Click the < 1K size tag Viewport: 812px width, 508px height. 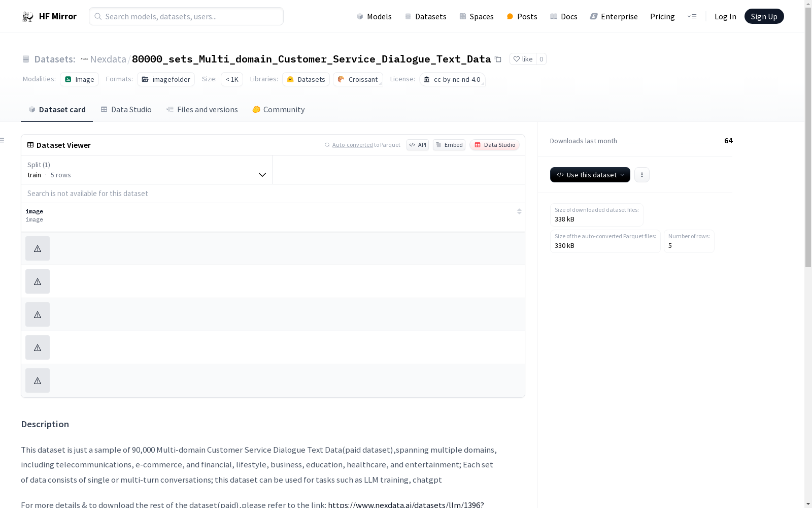(232, 79)
